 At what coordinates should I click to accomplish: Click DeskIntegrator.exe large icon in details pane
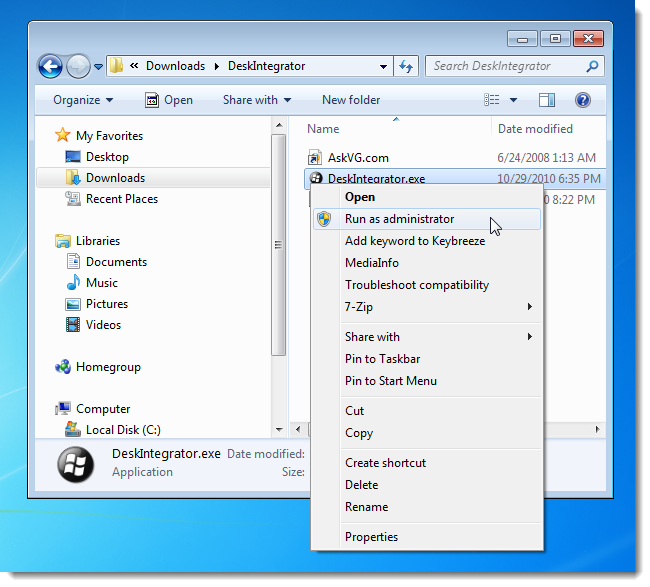pyautogui.click(x=76, y=464)
